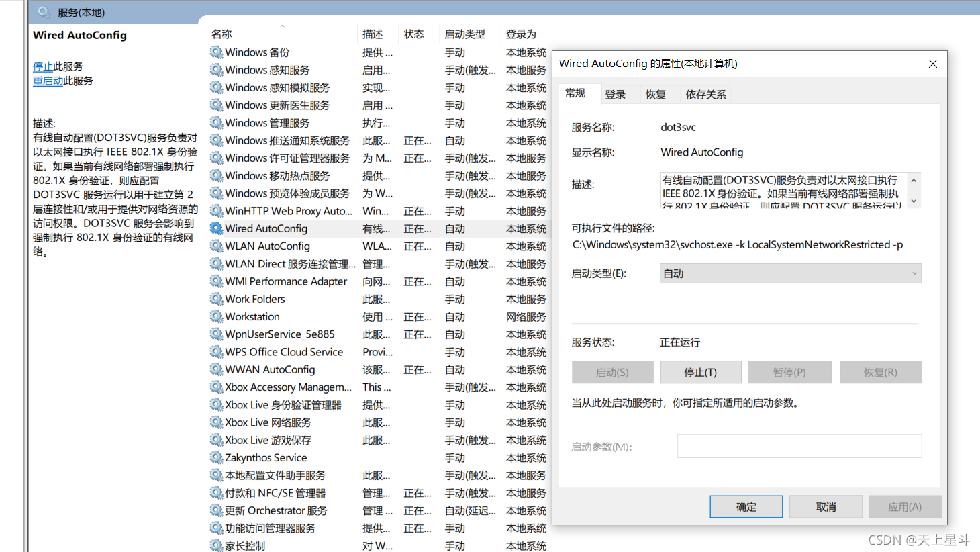Screen dimensions: 980x552
Task: Sort services by 名称 column header
Action: point(222,34)
